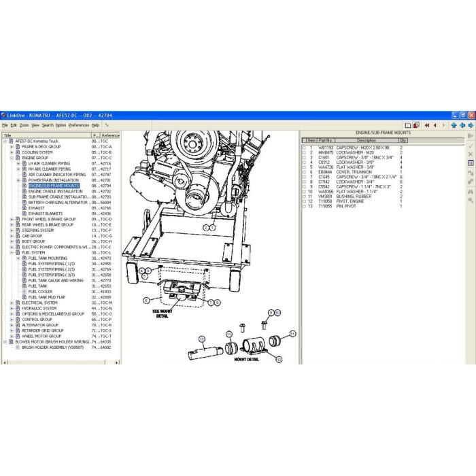Open the File menu
The width and height of the screenshot is (476, 476).
point(5,125)
